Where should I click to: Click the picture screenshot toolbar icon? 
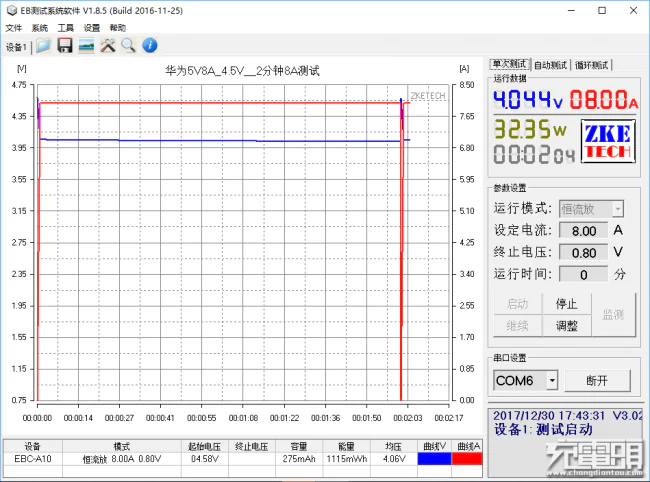(x=86, y=46)
